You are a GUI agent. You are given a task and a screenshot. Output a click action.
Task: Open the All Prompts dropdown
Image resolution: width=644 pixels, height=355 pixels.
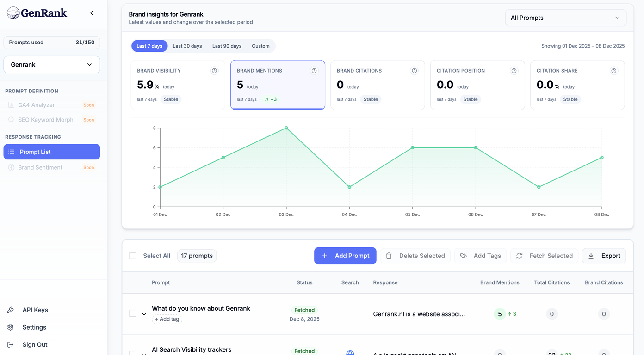tap(565, 18)
